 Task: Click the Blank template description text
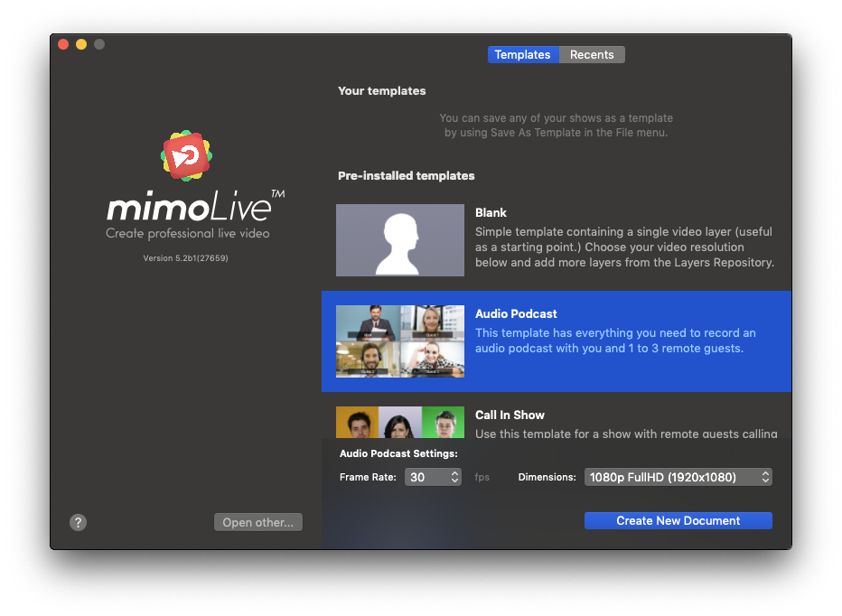624,247
